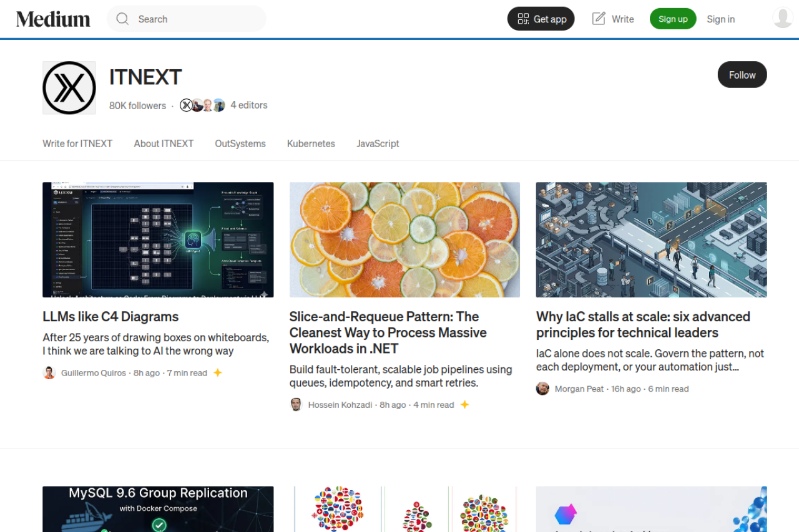
Task: Click the Write pencil icon
Action: click(599, 19)
